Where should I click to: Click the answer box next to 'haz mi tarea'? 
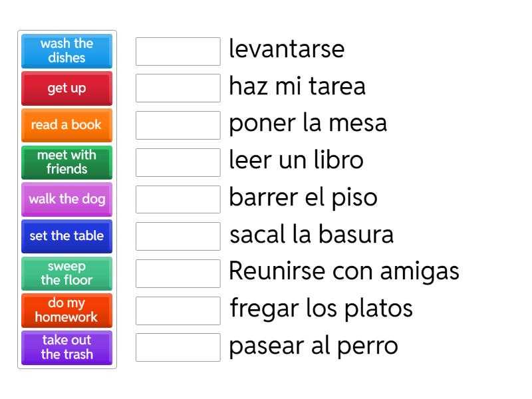[x=177, y=87]
